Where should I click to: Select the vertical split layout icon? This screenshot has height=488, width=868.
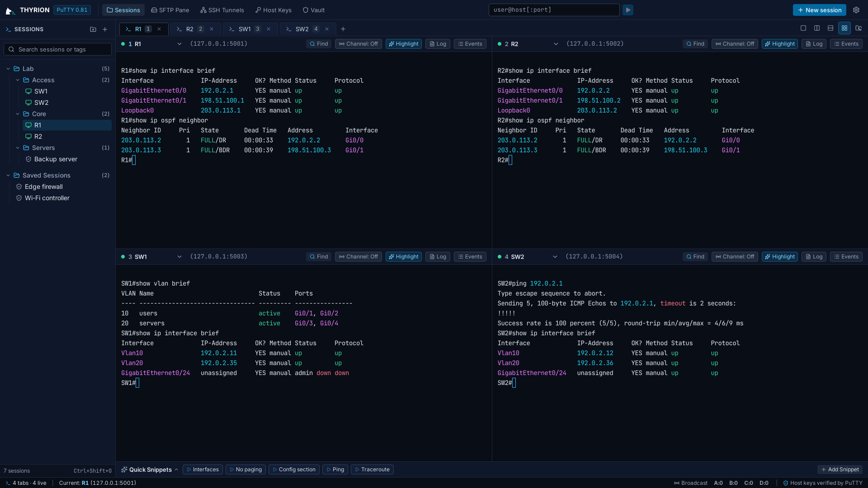click(817, 28)
